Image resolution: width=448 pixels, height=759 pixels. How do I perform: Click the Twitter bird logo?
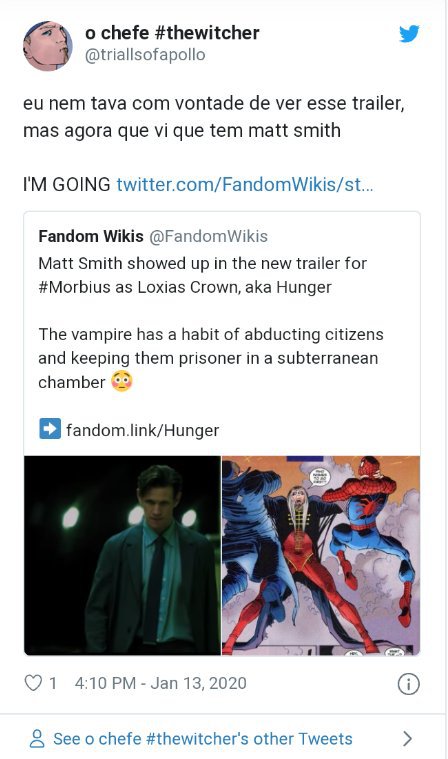[409, 34]
